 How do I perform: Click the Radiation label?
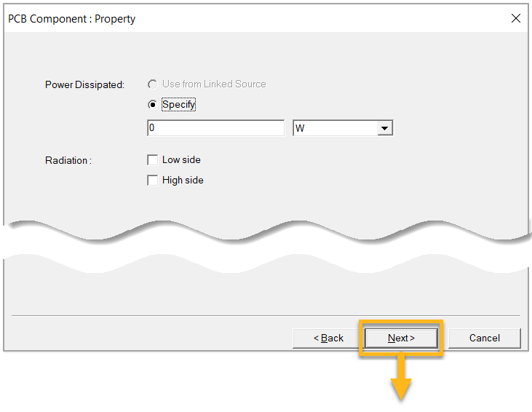[68, 160]
